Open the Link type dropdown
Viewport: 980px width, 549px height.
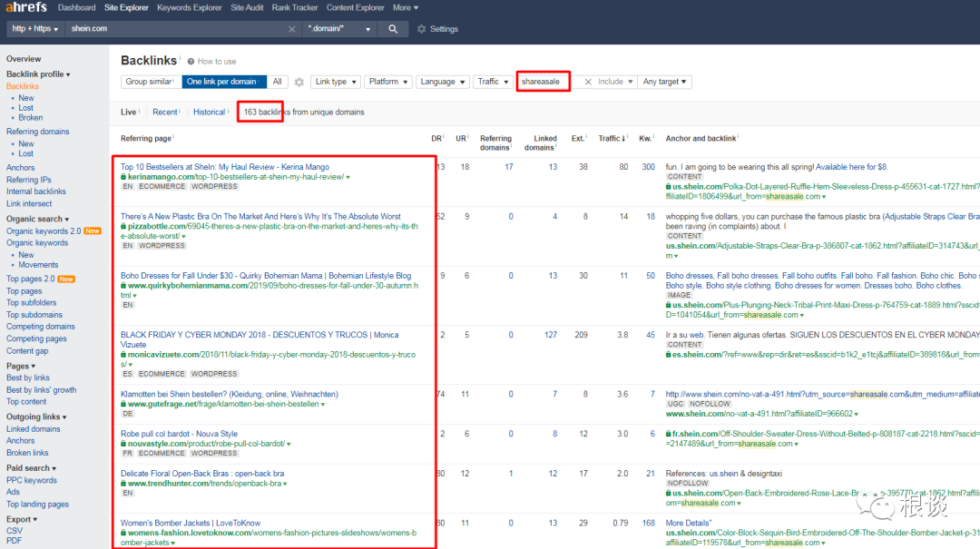[x=335, y=82]
